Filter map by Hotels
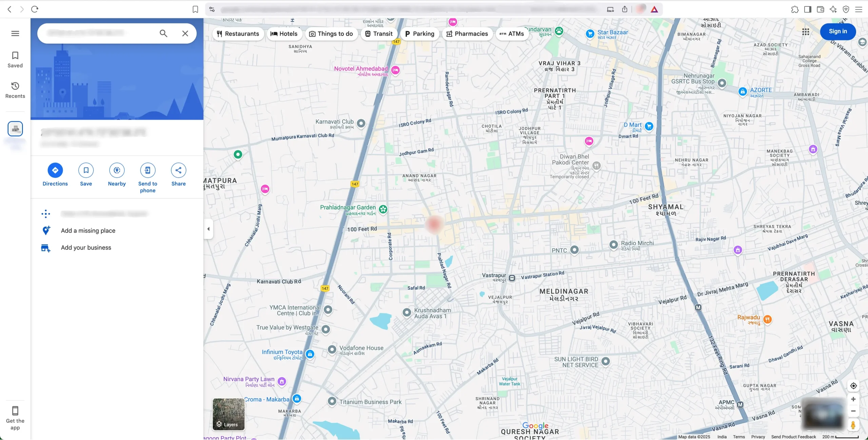The image size is (868, 440). pyautogui.click(x=284, y=34)
